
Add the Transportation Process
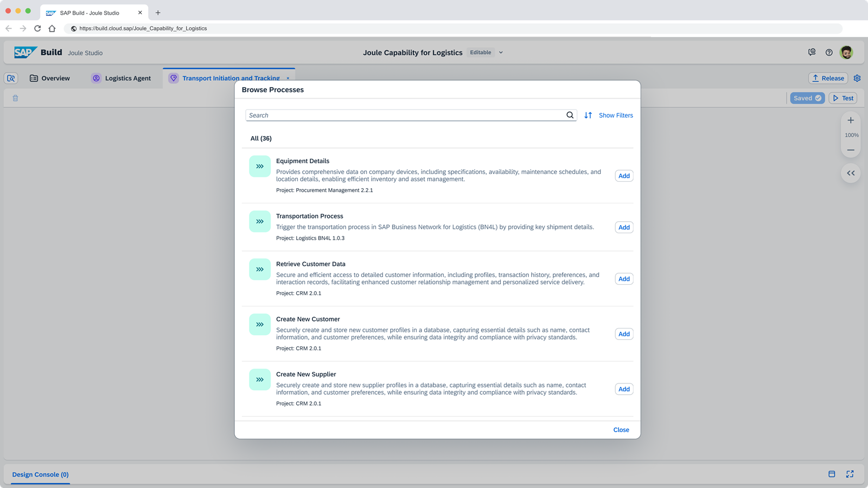[x=624, y=227]
